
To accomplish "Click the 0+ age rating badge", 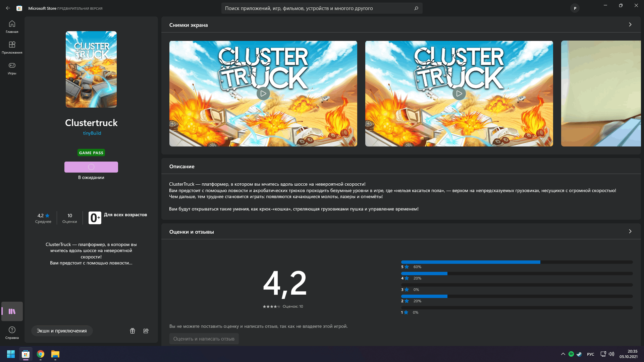I will (95, 218).
